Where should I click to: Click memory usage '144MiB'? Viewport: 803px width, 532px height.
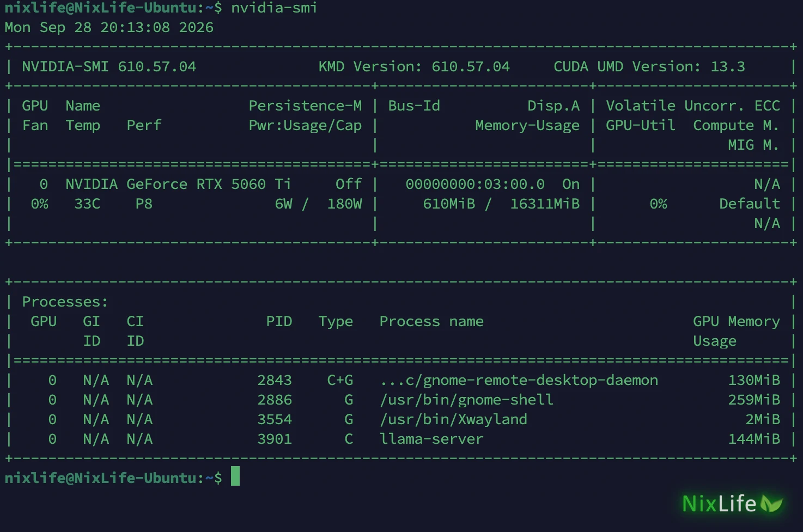[754, 439]
